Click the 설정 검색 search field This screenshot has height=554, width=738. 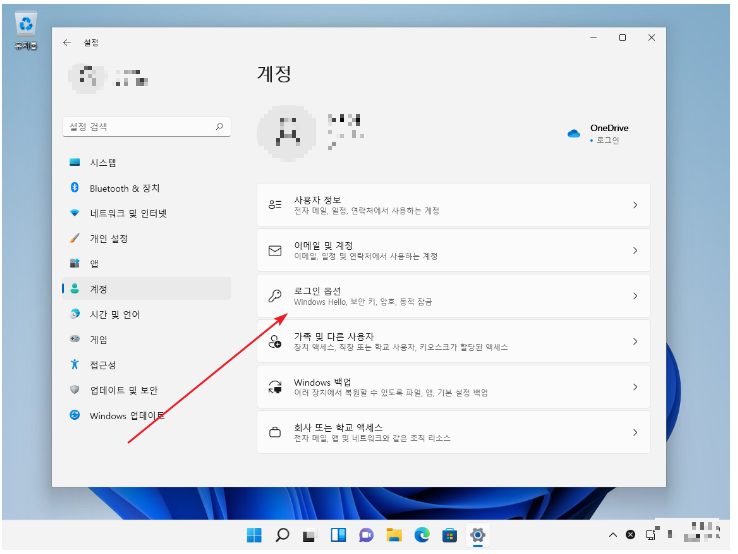click(x=146, y=127)
